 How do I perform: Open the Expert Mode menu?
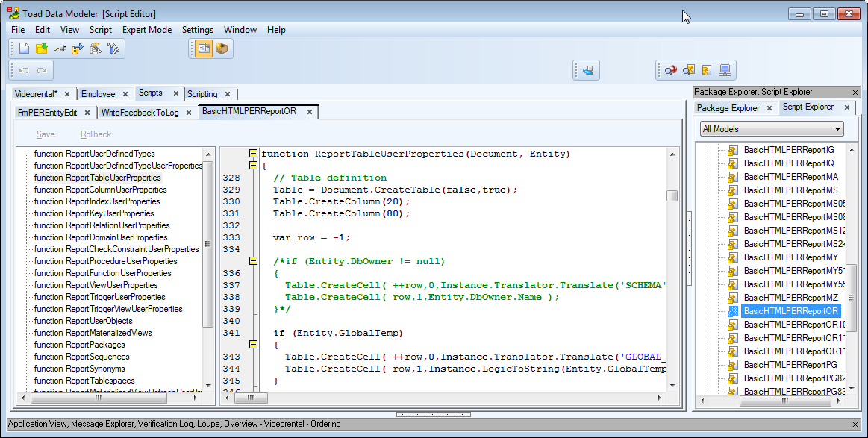point(146,30)
